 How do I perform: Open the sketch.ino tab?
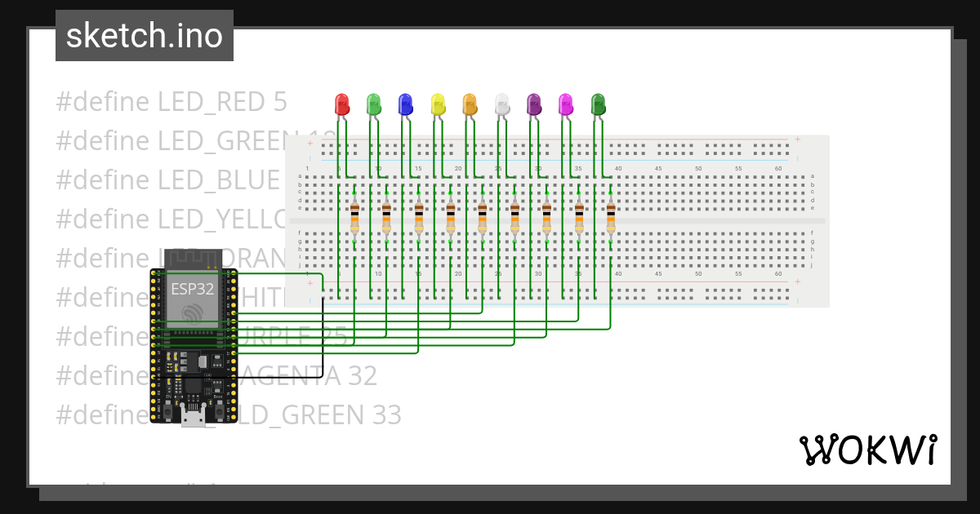pyautogui.click(x=144, y=35)
